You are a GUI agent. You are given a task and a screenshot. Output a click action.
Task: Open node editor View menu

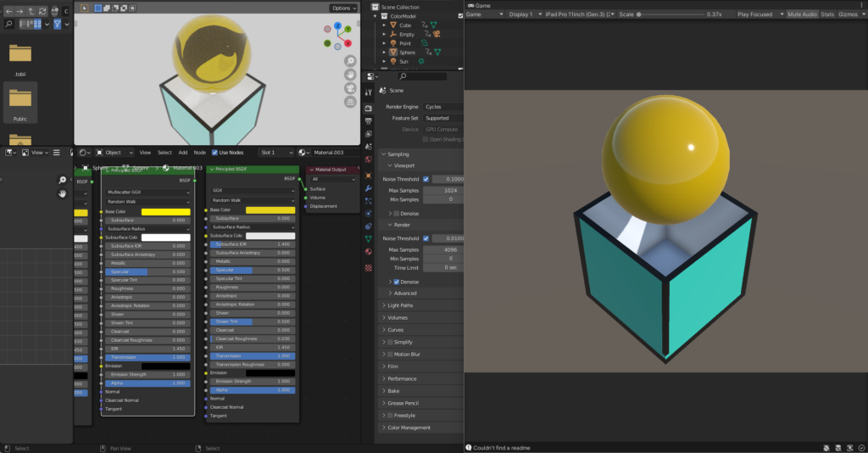click(x=145, y=153)
